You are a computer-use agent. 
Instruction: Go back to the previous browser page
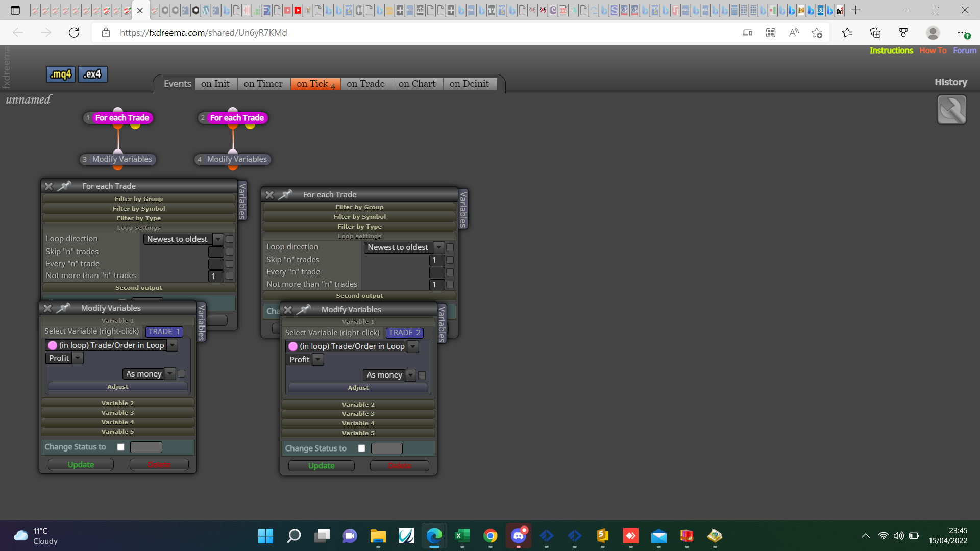pyautogui.click(x=18, y=33)
